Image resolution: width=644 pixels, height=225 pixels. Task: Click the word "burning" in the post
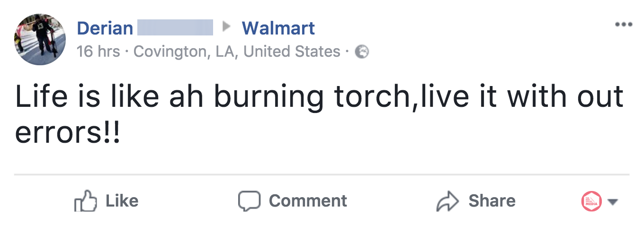268,96
